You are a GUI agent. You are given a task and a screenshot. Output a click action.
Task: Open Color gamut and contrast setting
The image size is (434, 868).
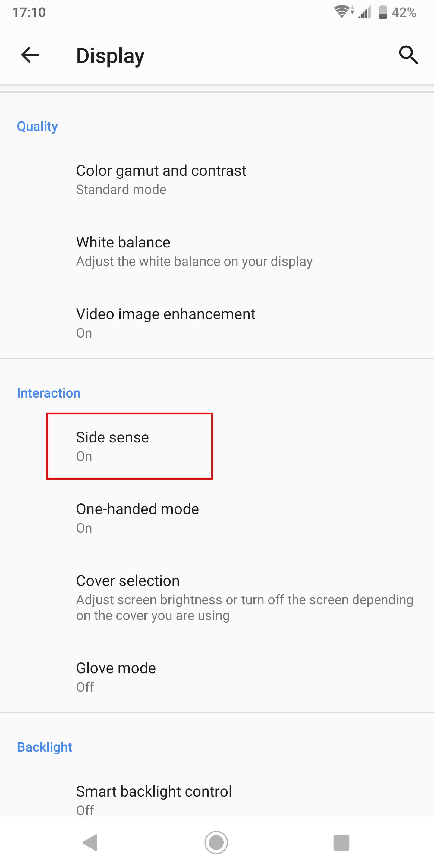pyautogui.click(x=217, y=180)
